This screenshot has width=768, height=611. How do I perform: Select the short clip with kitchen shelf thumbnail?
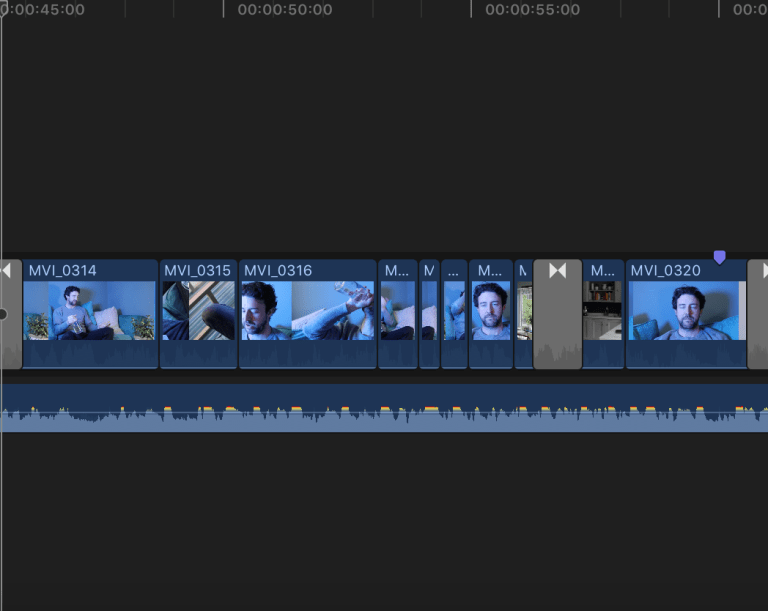(x=603, y=311)
